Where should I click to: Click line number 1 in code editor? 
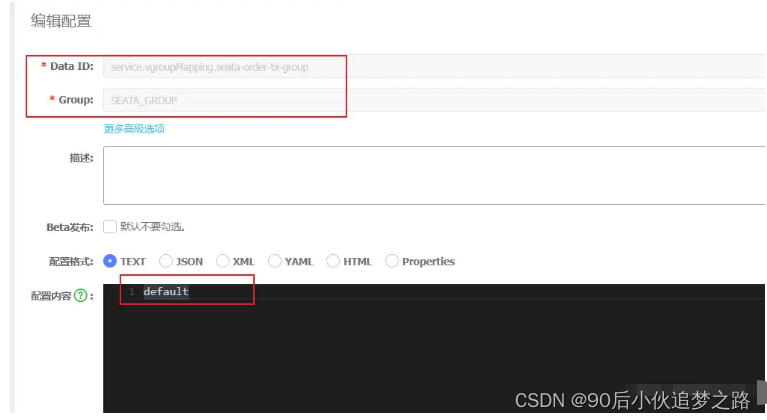(x=132, y=292)
